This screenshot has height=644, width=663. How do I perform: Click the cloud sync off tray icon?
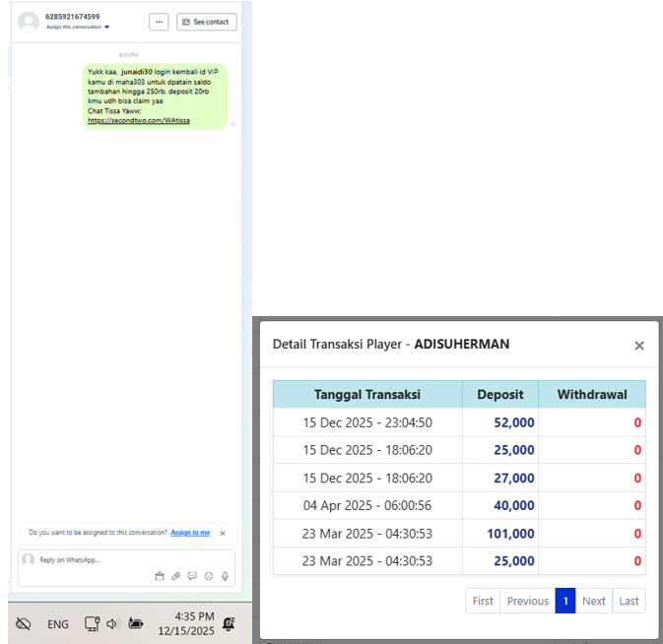click(24, 623)
